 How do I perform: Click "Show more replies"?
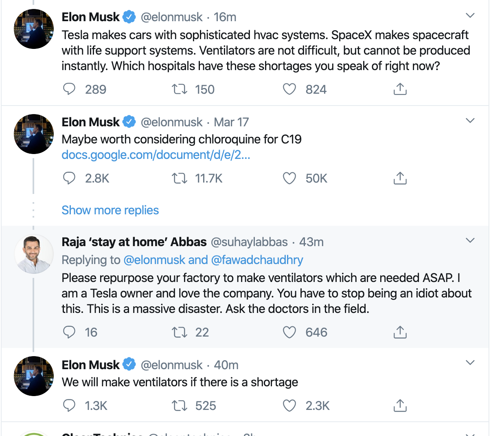[x=110, y=210]
